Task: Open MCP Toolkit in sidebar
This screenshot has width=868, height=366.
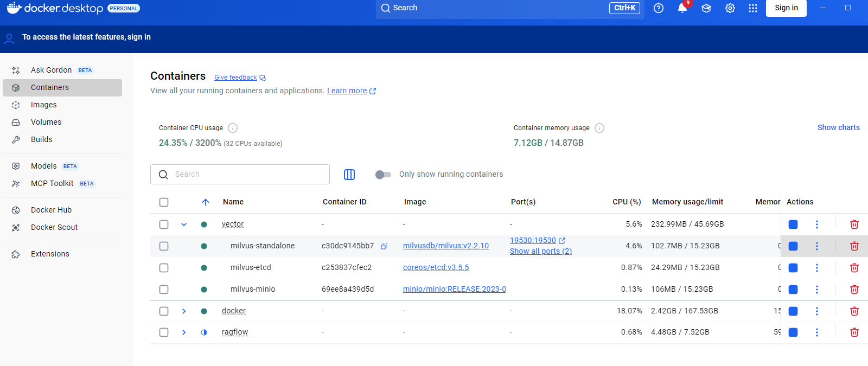Action: tap(62, 184)
